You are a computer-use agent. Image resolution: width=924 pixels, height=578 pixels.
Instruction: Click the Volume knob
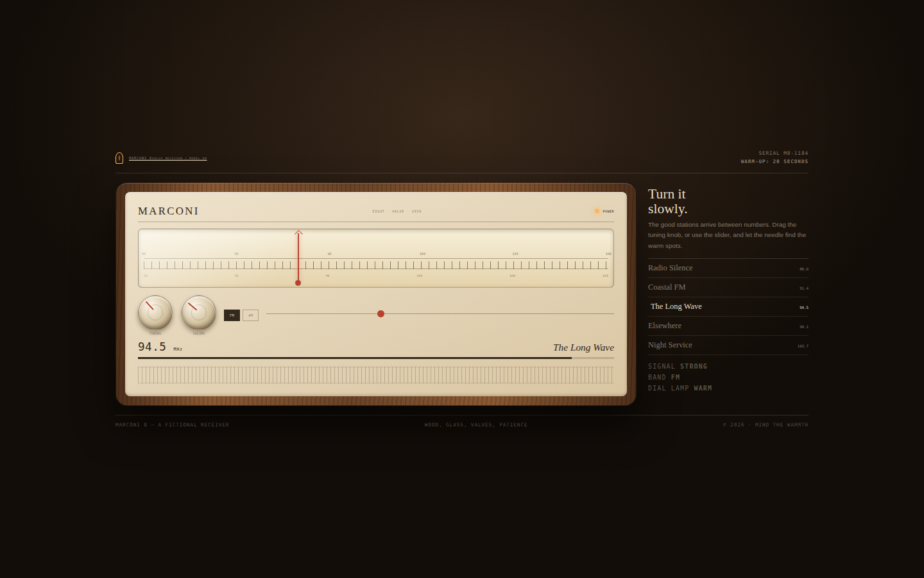tap(199, 313)
